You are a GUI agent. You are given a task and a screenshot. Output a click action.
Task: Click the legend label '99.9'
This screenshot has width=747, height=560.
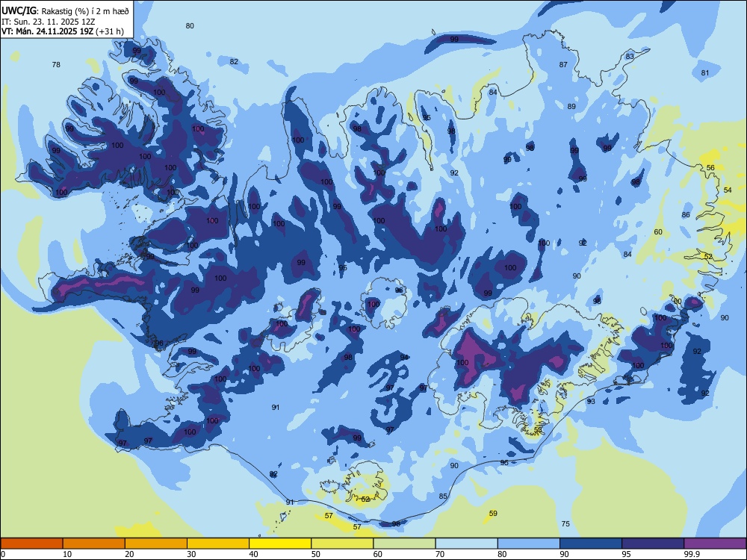[x=692, y=554]
